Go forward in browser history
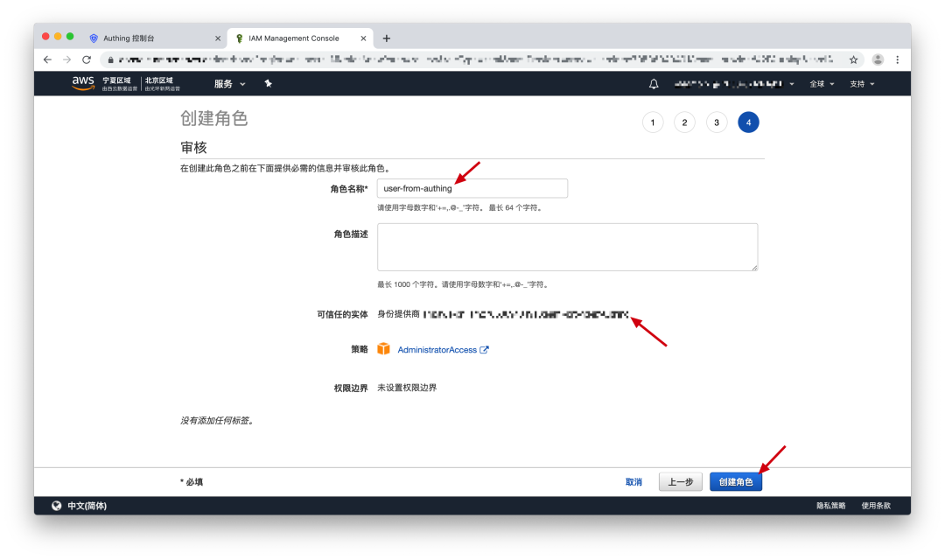This screenshot has height=560, width=945. point(66,59)
